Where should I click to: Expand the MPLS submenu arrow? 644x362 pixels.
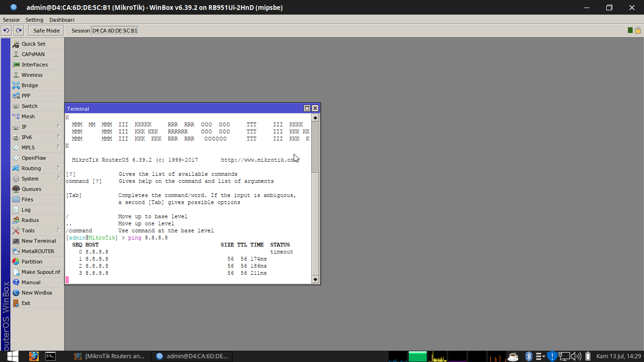point(59,147)
